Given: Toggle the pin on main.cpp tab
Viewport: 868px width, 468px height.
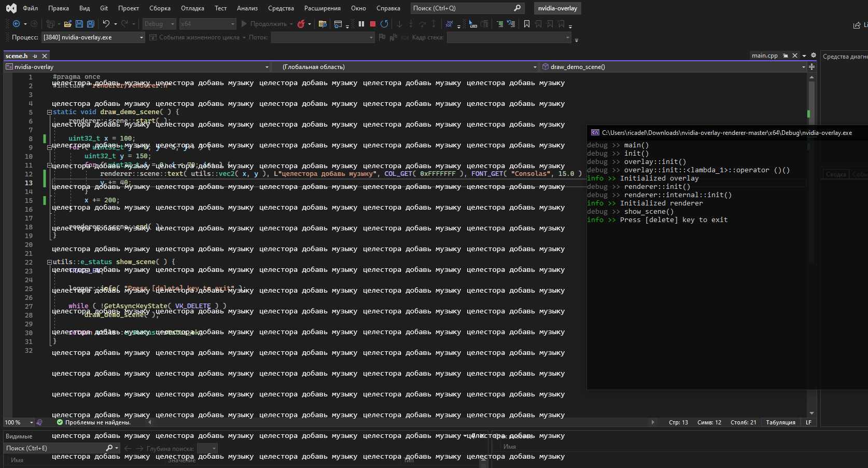Looking at the screenshot, I should coord(786,56).
